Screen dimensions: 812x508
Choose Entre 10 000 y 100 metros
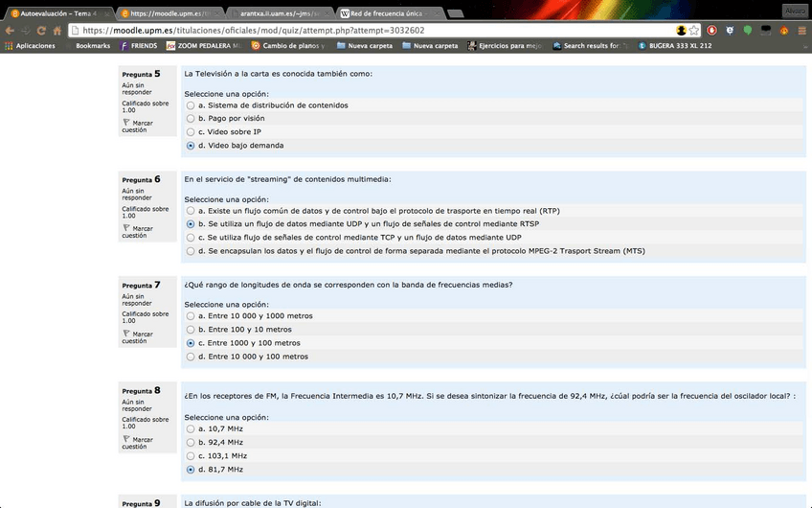coord(191,357)
